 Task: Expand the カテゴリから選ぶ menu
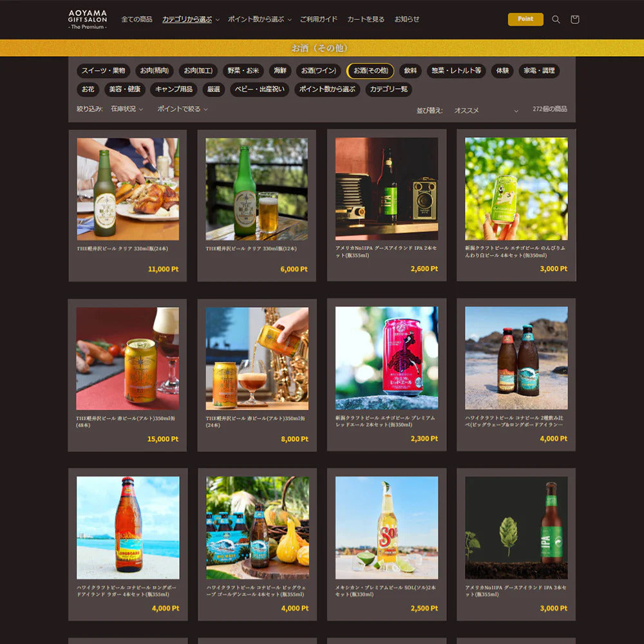191,19
